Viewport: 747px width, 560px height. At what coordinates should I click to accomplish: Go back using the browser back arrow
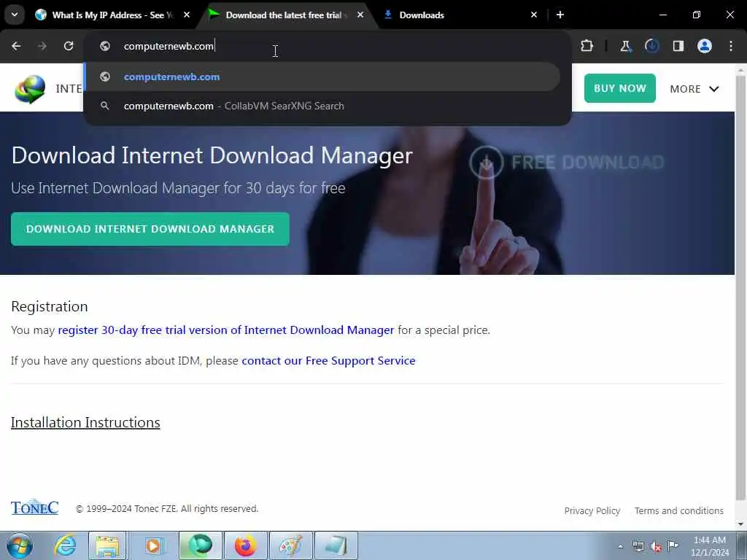coord(16,46)
